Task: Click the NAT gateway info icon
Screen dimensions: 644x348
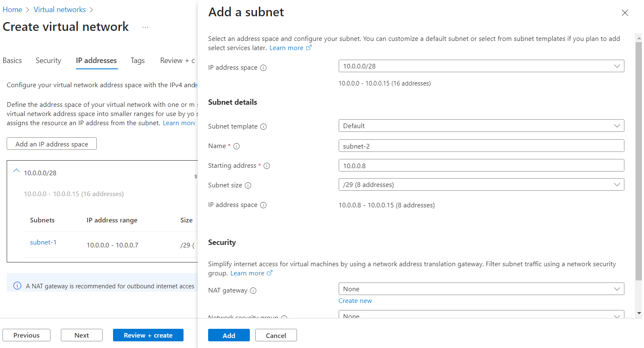Action: point(253,290)
